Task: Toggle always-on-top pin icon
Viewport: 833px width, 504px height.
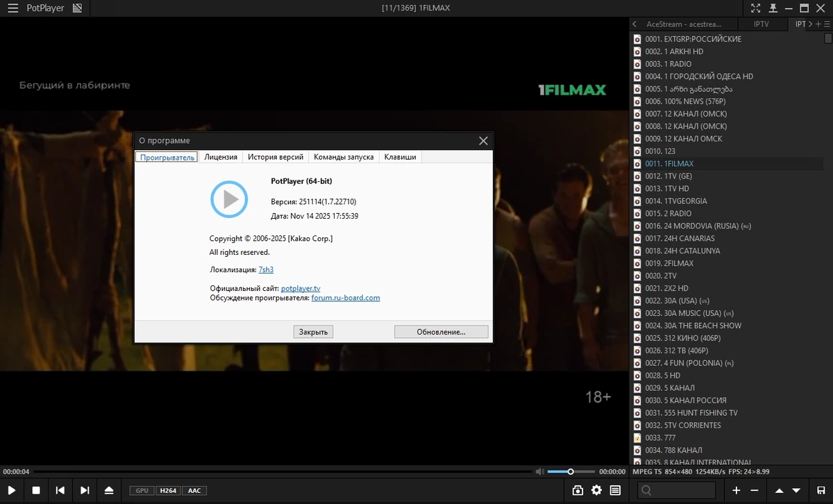Action: coord(772,8)
